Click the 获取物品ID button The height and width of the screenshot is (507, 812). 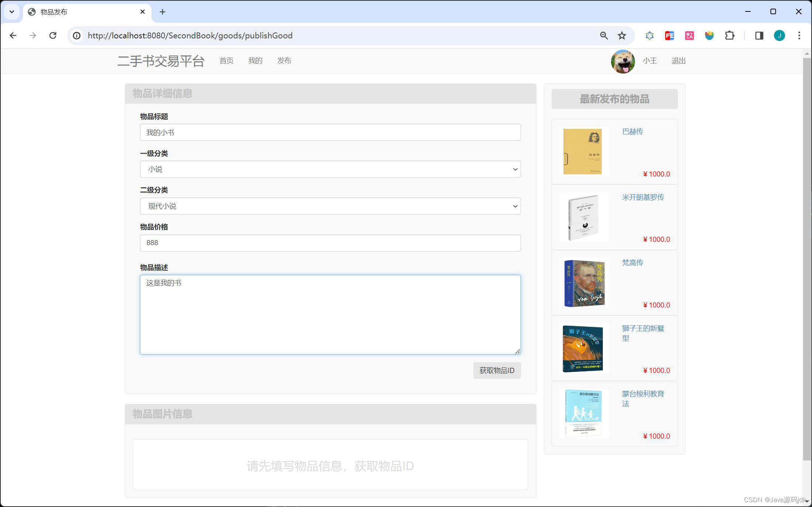[497, 370]
